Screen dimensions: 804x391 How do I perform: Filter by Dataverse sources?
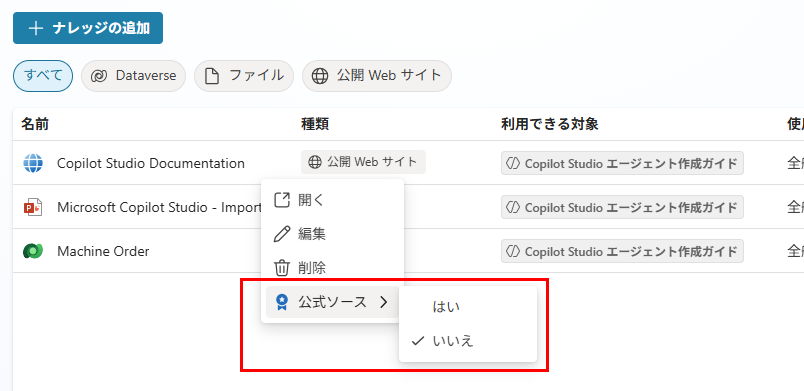coord(133,76)
